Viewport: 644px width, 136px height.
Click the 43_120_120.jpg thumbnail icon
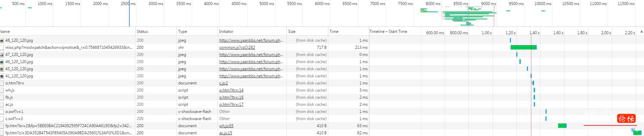point(2,69)
